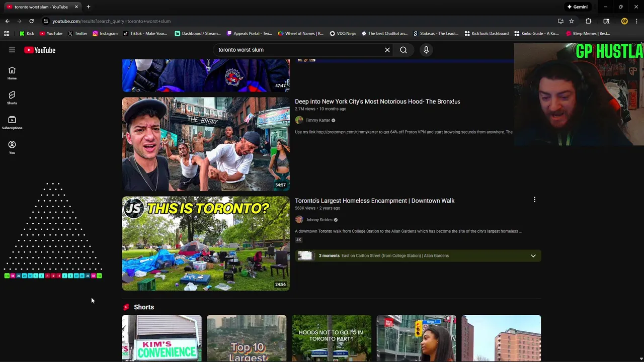644x362 pixels.
Task: Open the YouTube bookmark
Action: (51, 34)
